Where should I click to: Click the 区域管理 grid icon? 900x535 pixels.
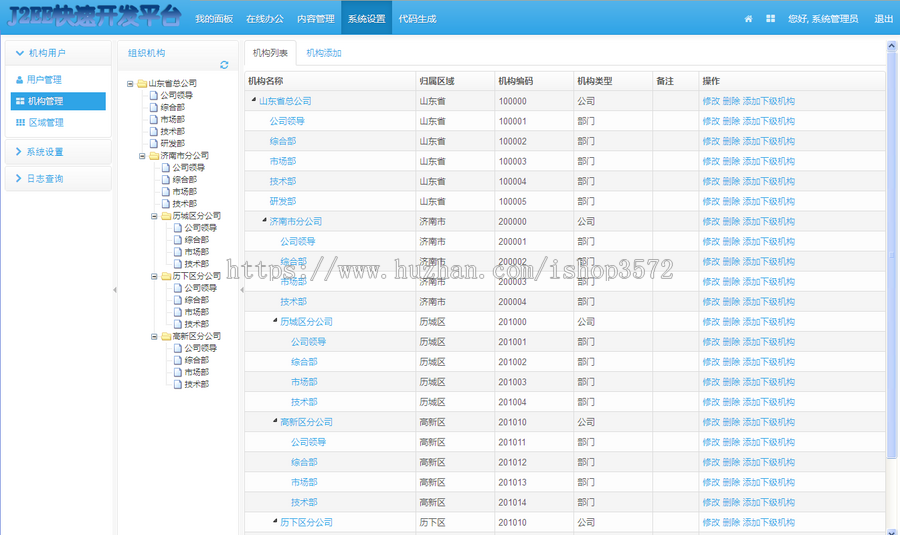click(20, 122)
